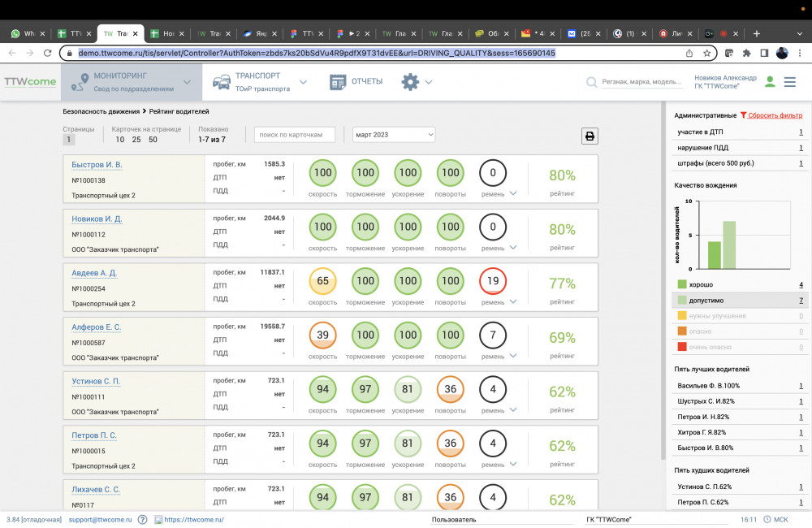Open the settings gear menu
The image size is (812, 528).
tap(411, 82)
